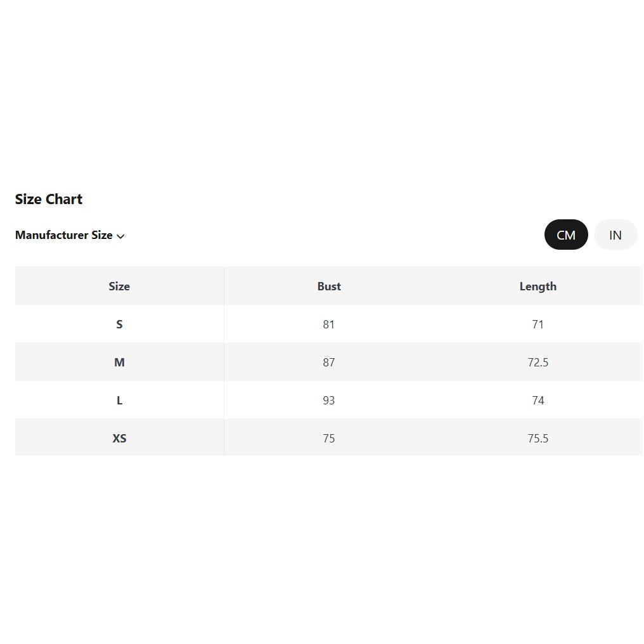
Task: Click the M size row label
Action: point(119,363)
